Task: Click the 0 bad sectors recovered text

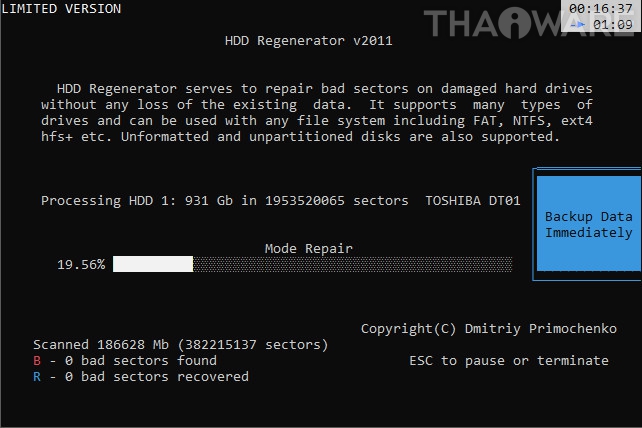Action: [x=157, y=376]
